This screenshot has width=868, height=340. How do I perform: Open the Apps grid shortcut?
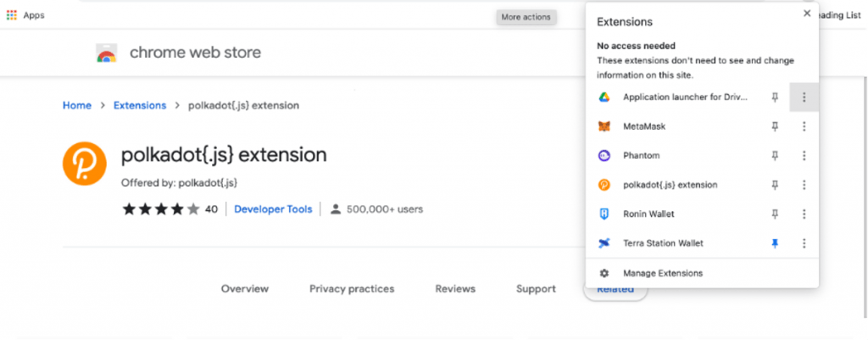(x=12, y=15)
